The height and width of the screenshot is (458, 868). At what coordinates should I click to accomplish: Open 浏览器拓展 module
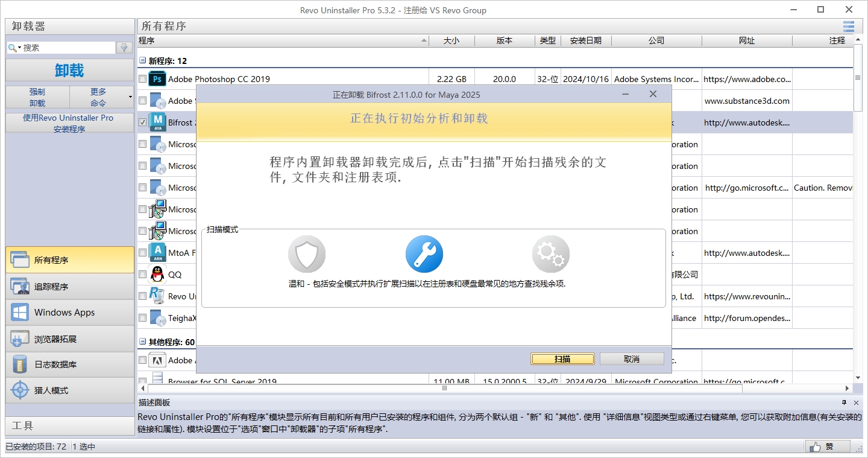tap(70, 339)
